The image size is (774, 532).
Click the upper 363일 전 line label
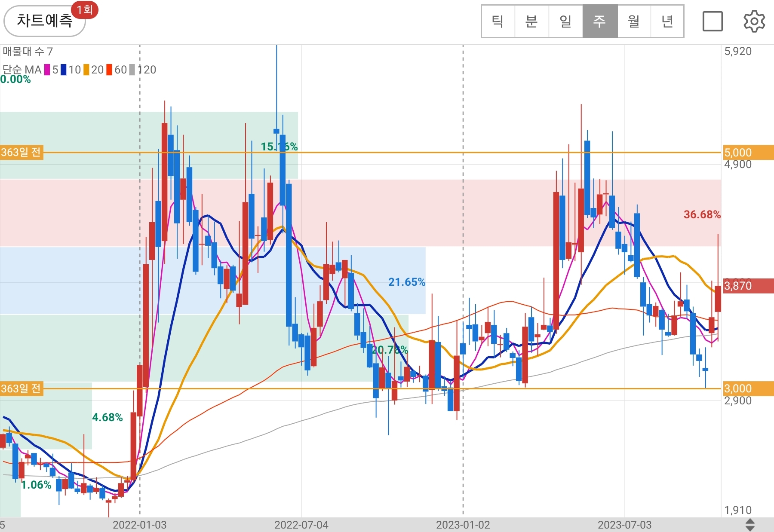[x=21, y=152]
